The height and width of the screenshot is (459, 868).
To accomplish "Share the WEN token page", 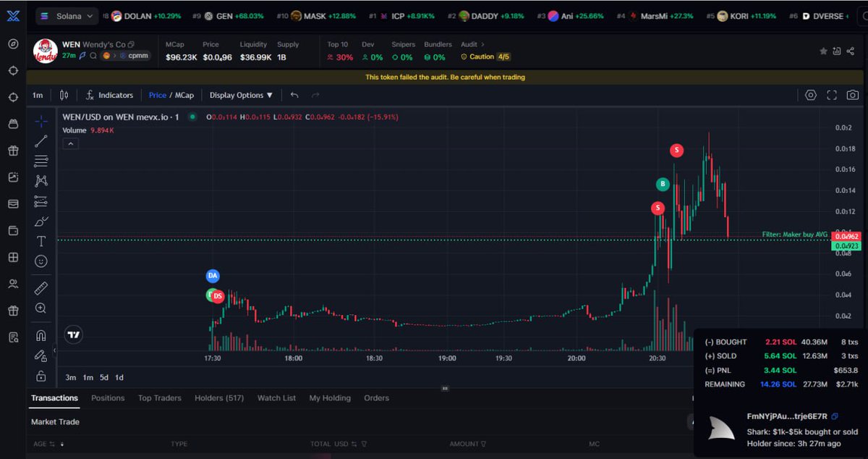I will click(x=851, y=51).
